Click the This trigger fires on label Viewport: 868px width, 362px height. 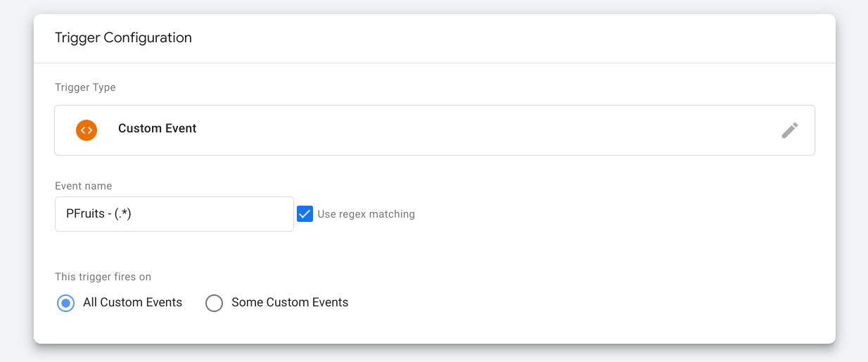coord(103,277)
